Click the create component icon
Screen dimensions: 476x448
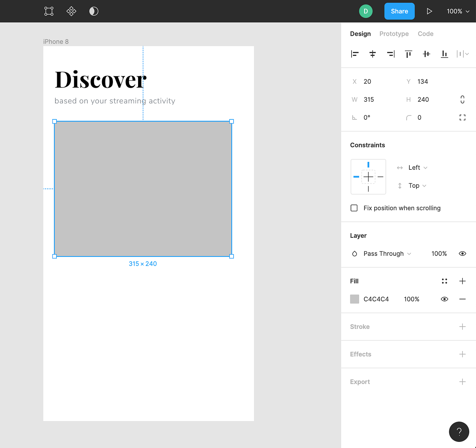click(x=71, y=11)
